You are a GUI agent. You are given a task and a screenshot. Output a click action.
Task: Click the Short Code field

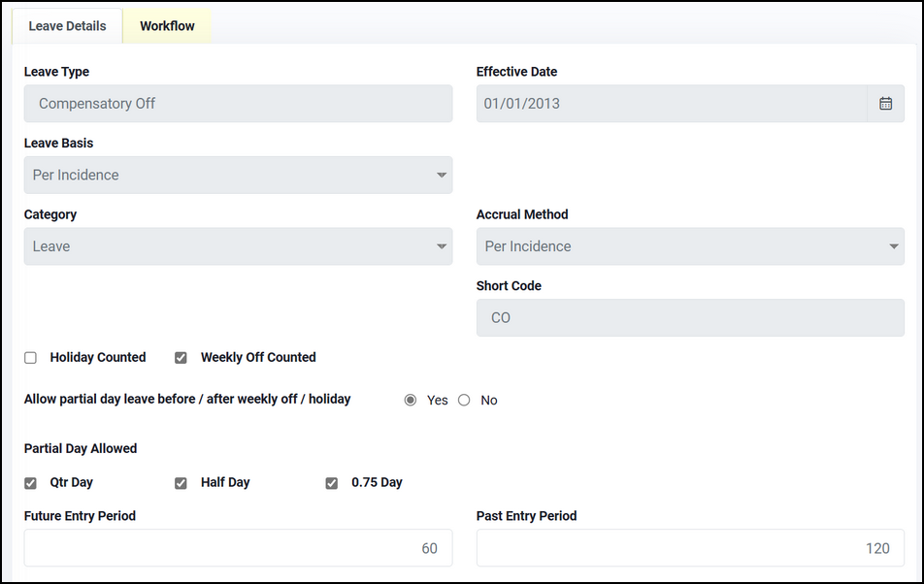690,318
